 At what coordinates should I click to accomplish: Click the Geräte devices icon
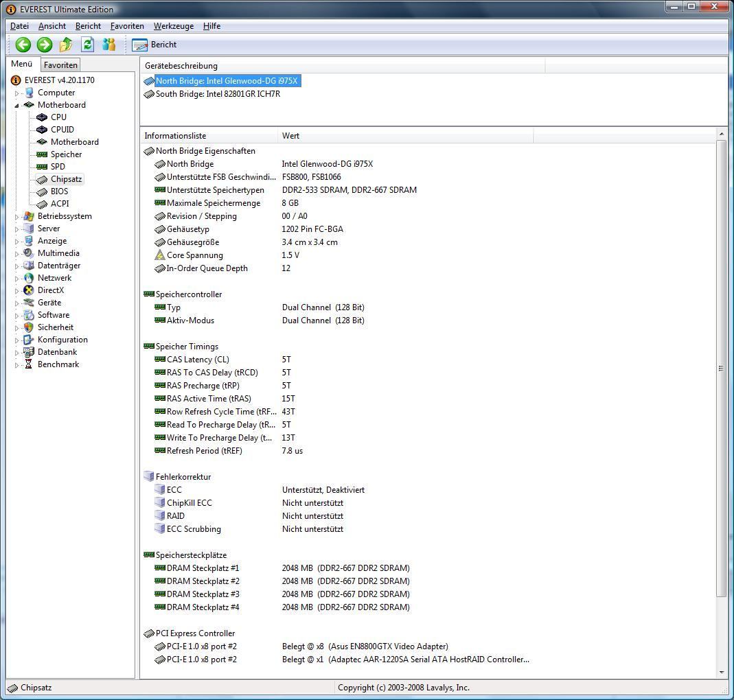point(29,303)
